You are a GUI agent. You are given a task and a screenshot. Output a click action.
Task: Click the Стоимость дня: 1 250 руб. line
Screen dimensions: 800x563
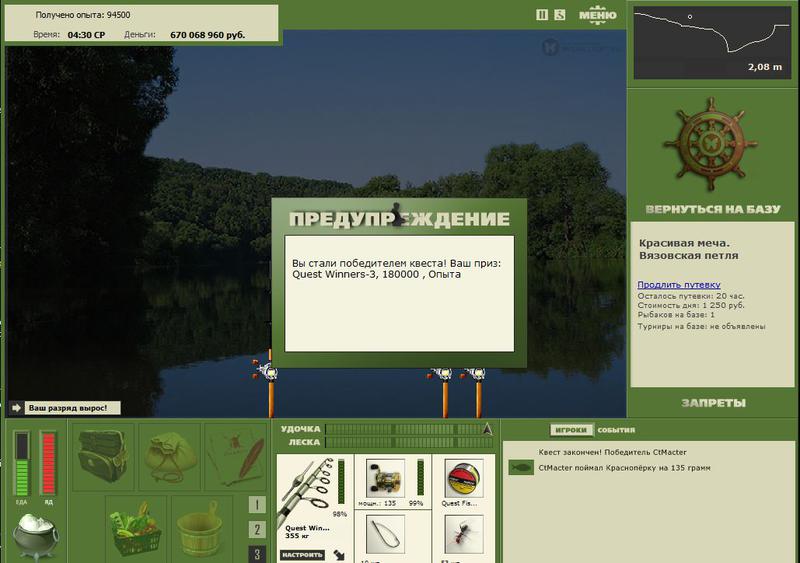click(x=691, y=305)
